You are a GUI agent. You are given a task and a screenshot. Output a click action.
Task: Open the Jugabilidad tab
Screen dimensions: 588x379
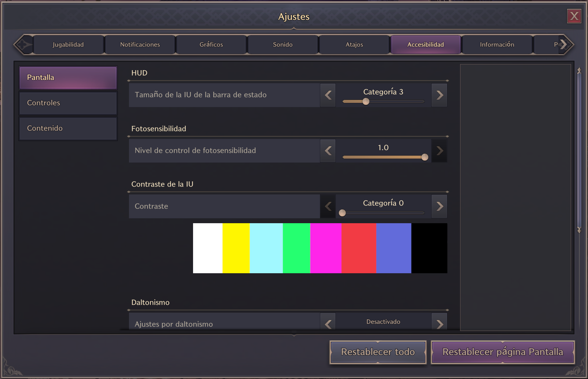(x=68, y=45)
